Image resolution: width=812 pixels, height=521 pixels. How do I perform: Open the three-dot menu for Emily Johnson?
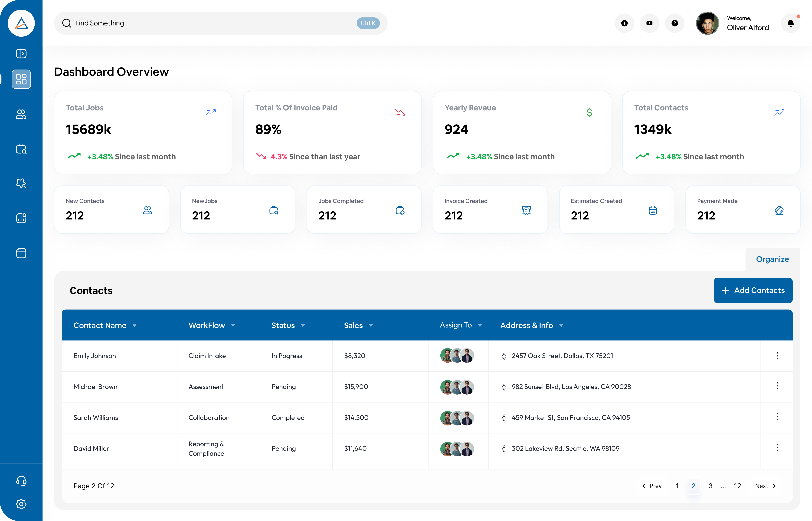tap(777, 356)
